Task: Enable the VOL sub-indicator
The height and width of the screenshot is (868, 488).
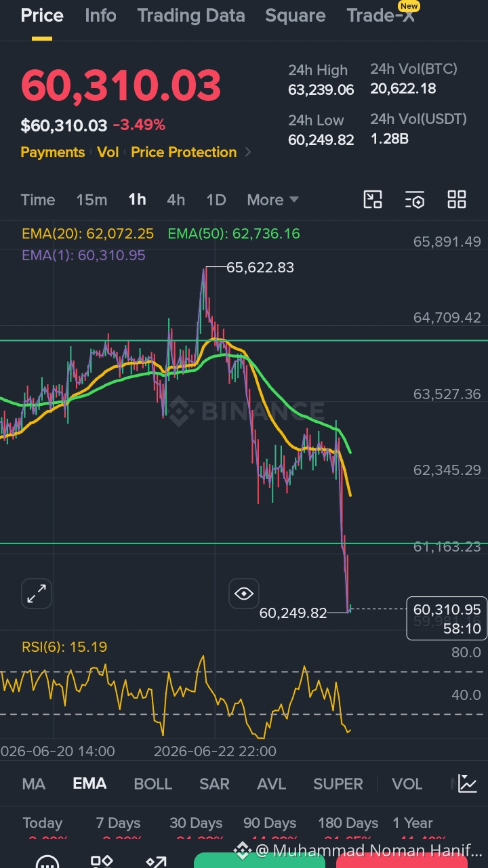Action: (407, 784)
